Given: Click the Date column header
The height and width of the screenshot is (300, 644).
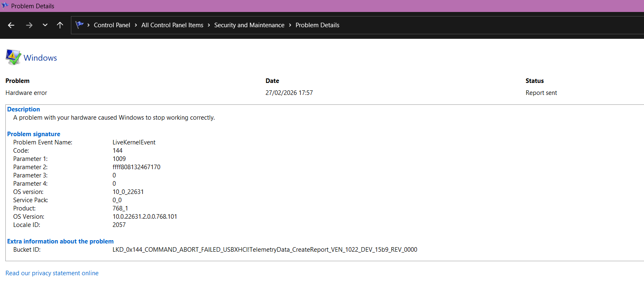Looking at the screenshot, I should [272, 81].
